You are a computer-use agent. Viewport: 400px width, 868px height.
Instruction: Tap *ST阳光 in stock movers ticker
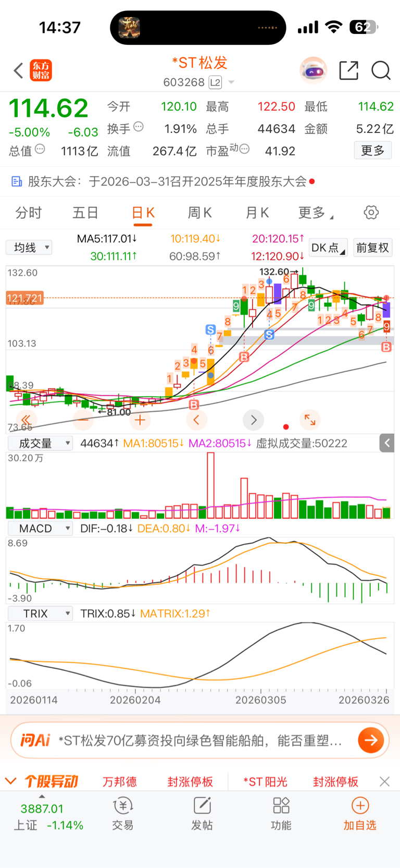point(265,781)
